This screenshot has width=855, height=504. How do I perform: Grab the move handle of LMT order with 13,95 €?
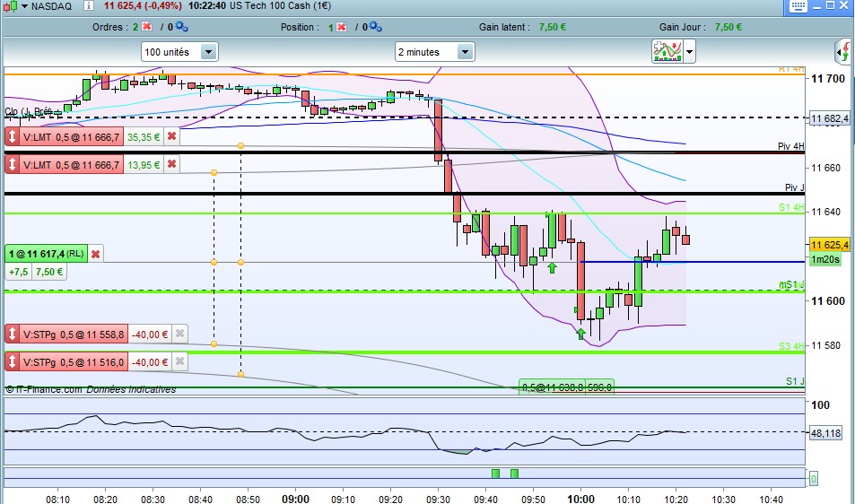pyautogui.click(x=12, y=164)
